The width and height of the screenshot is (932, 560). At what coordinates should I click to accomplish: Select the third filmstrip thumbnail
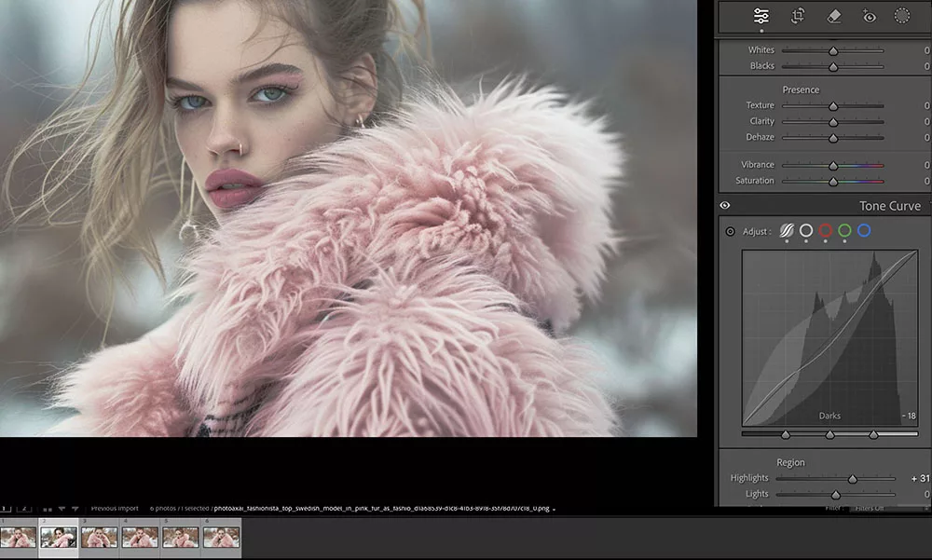click(99, 538)
